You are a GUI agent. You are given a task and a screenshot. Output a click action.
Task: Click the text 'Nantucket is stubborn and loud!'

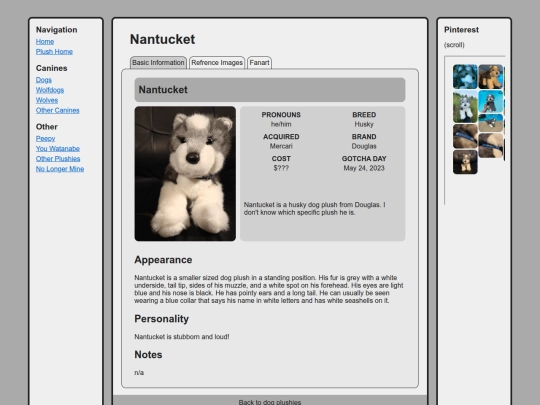(182, 337)
